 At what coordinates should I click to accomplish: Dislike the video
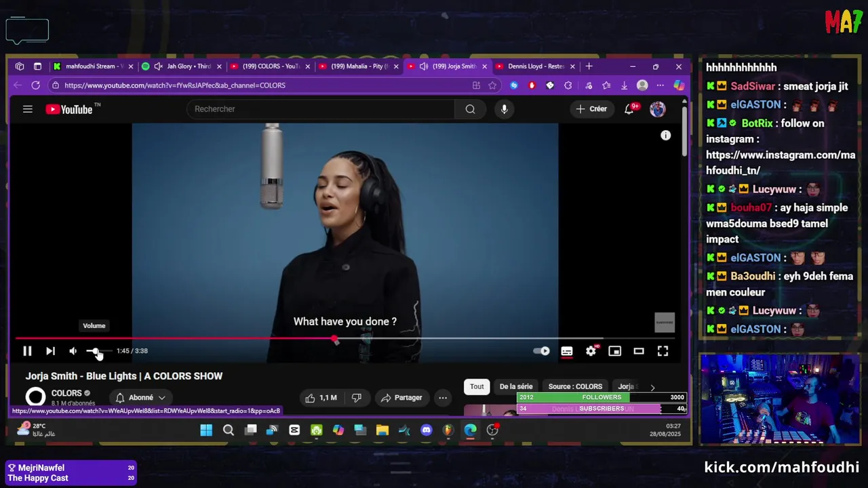pos(357,398)
